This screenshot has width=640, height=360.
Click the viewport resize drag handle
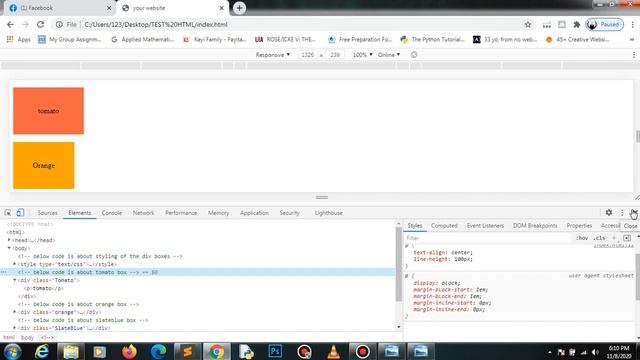(x=322, y=197)
